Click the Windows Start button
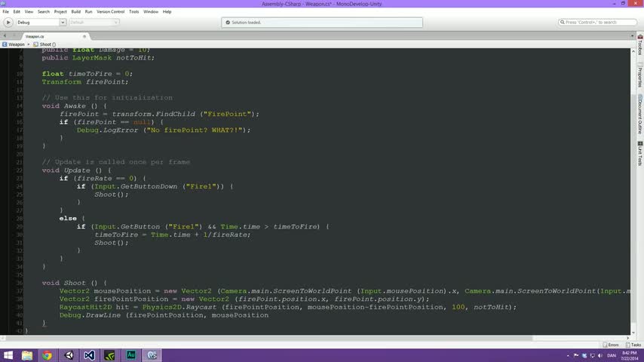This screenshot has width=644, height=362. (8, 355)
